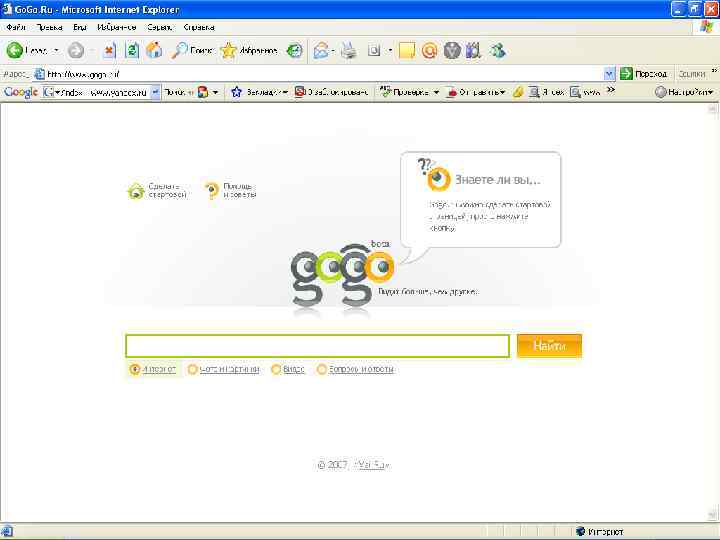Click the Print toolbar icon

(x=349, y=51)
